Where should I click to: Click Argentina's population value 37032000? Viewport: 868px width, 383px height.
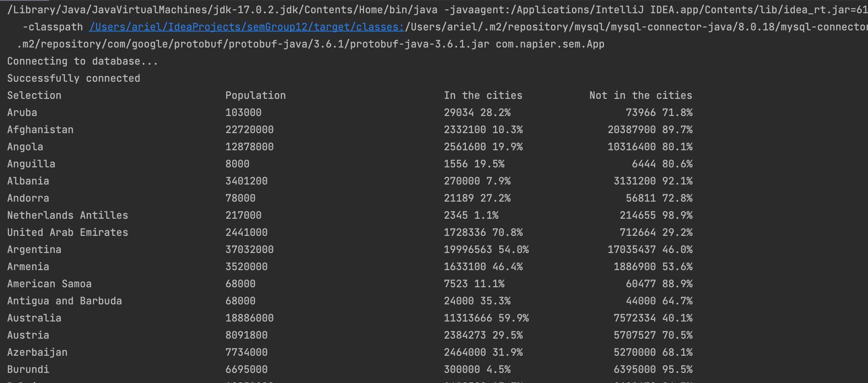(250, 249)
